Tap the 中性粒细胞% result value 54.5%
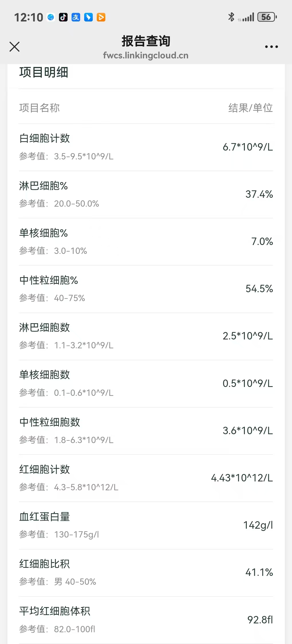The image size is (292, 644). pos(259,289)
